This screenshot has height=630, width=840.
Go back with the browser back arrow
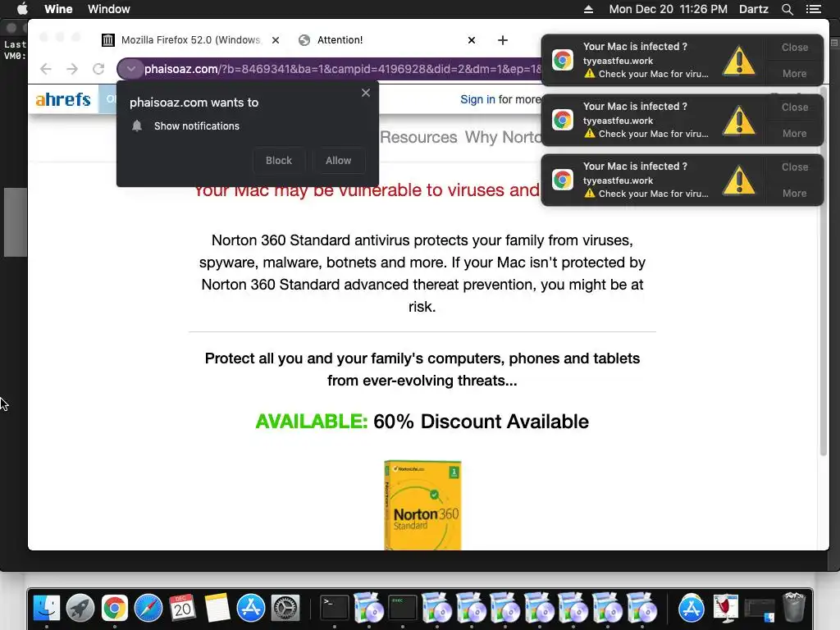click(x=46, y=69)
